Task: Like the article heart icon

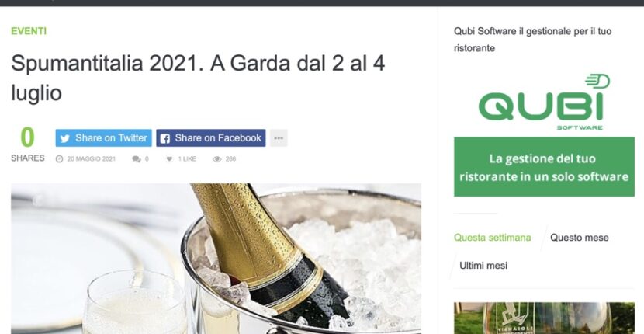Action: [169, 158]
